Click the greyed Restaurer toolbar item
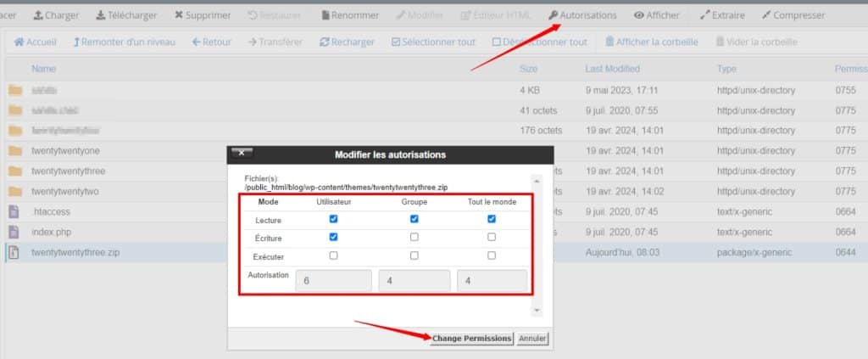Screen dimensions: 868x359 (275, 15)
